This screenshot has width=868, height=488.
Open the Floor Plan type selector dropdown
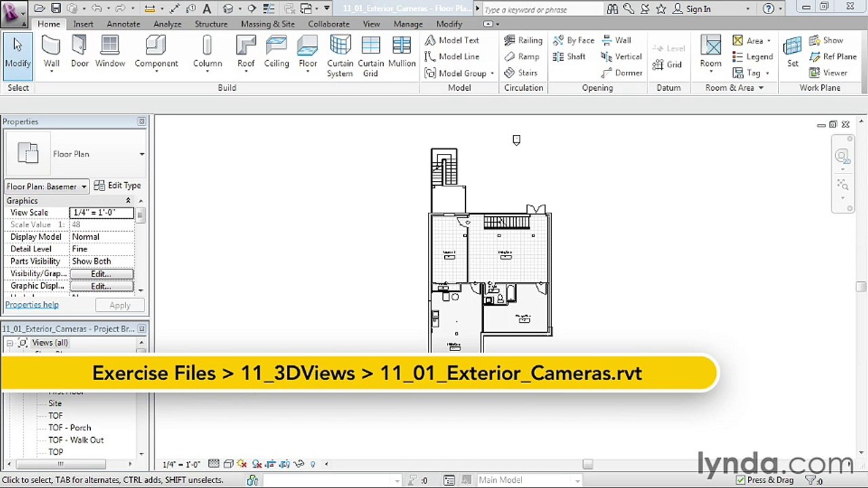[x=142, y=155]
